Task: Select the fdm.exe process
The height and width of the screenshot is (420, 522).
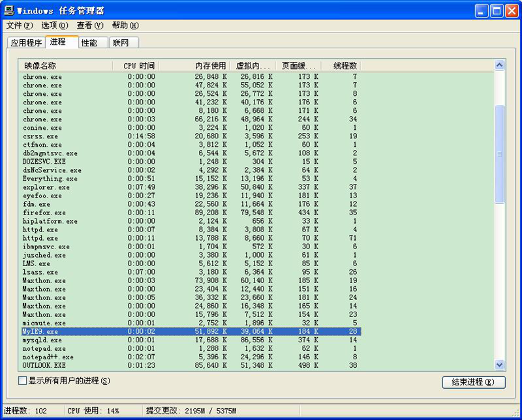Action: coord(191,204)
